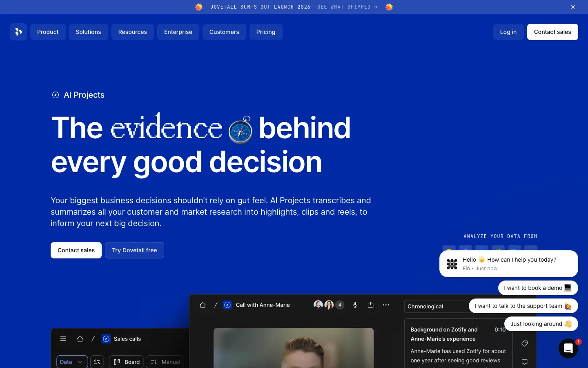
Task: Click the filter settings icon button
Action: pos(97,362)
